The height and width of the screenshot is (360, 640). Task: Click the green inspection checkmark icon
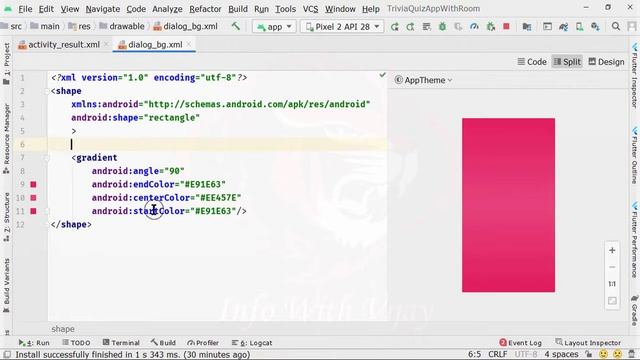point(382,75)
